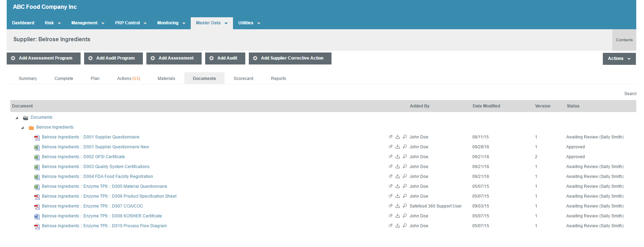The height and width of the screenshot is (247, 644).
Task: Collapse the Belrose Ingredients folder triangle
Action: click(x=22, y=128)
